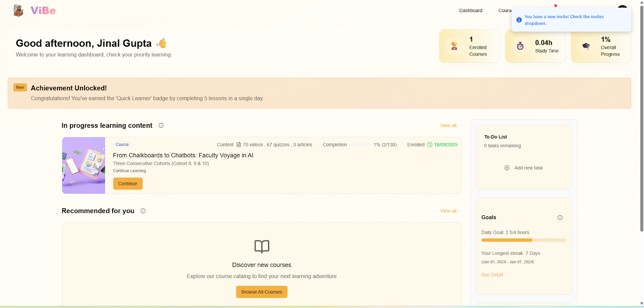Click the ViBe mascot logo icon
The image size is (644, 308).
pyautogui.click(x=18, y=10)
